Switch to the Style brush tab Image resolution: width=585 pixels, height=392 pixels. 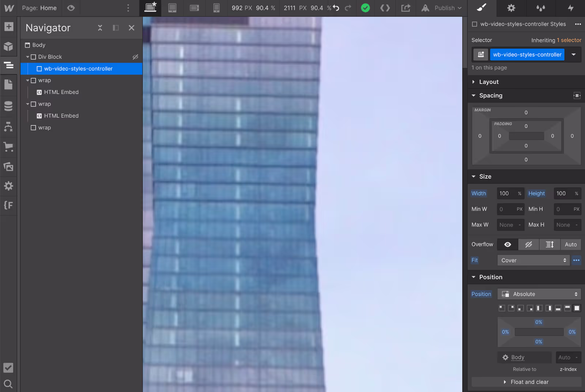tap(482, 8)
